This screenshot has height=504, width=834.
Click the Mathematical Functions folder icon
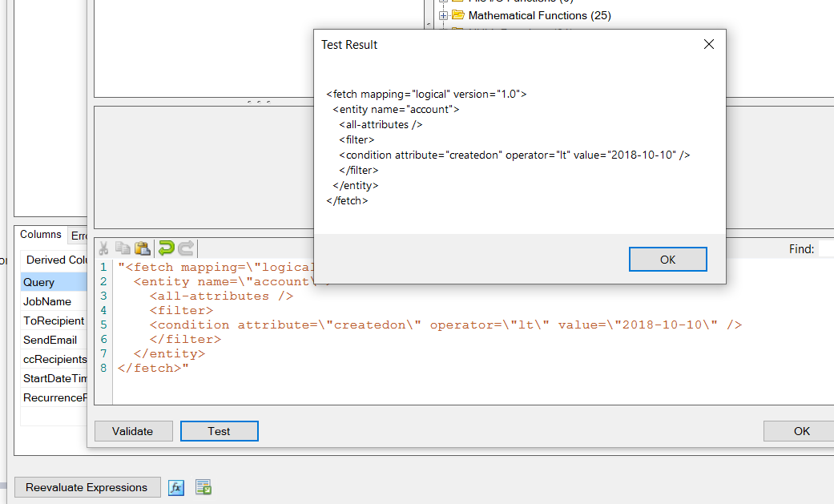(x=458, y=15)
